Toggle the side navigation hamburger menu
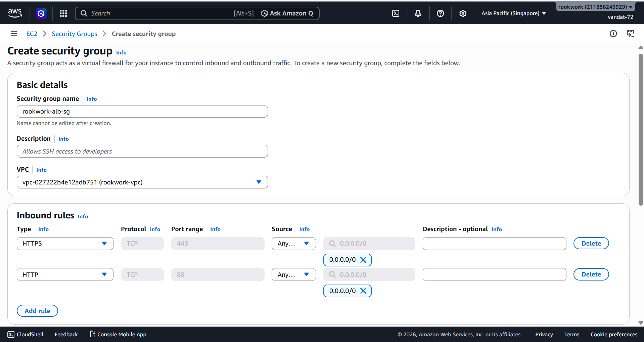The width and height of the screenshot is (644, 342). point(14,34)
